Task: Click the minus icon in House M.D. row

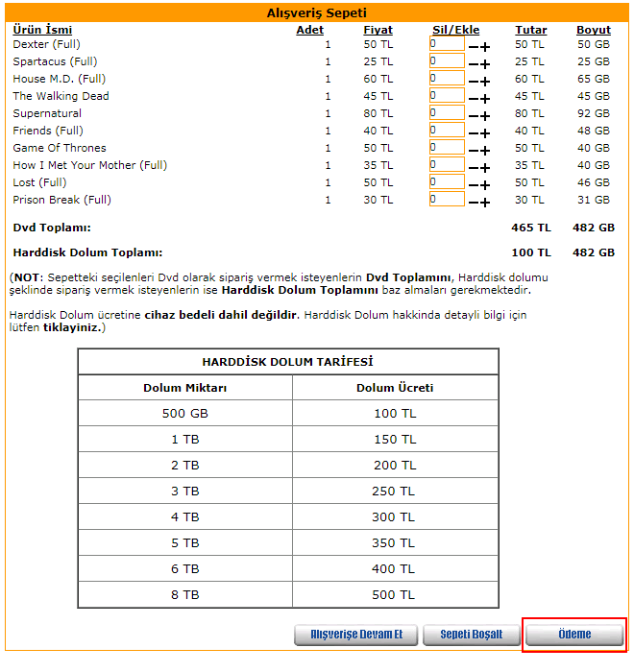Action: (x=474, y=82)
